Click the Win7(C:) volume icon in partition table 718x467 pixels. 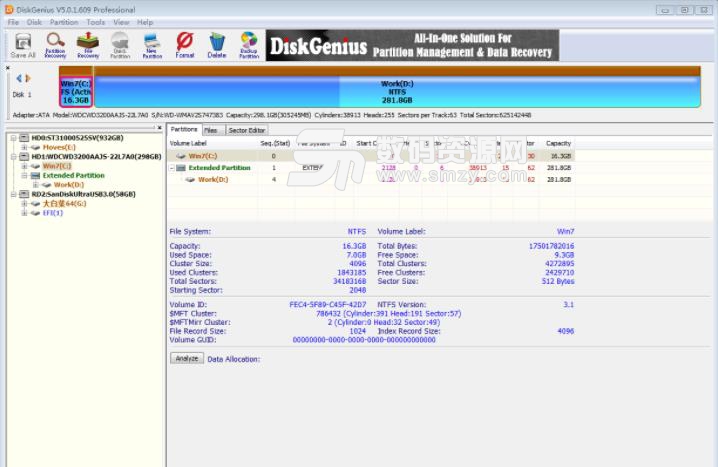point(181,156)
